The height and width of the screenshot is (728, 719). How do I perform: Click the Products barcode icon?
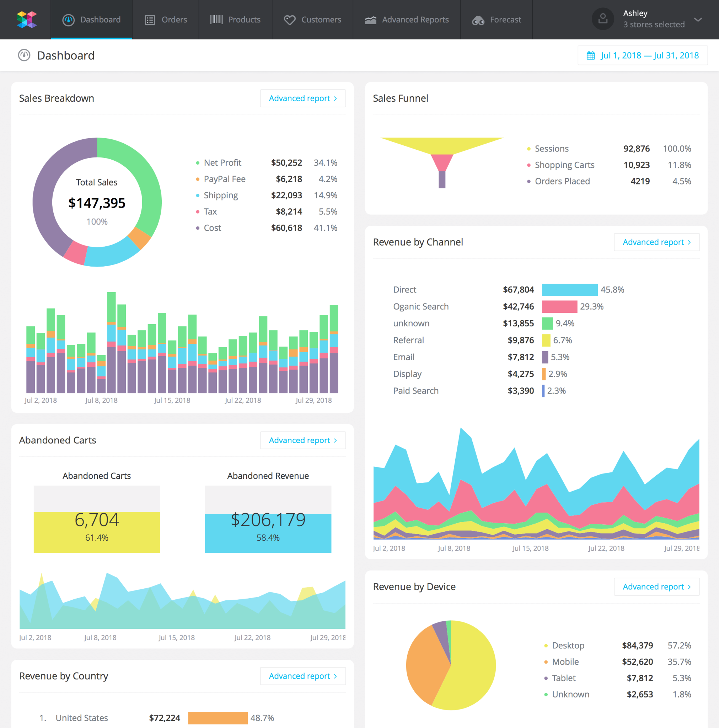click(217, 20)
